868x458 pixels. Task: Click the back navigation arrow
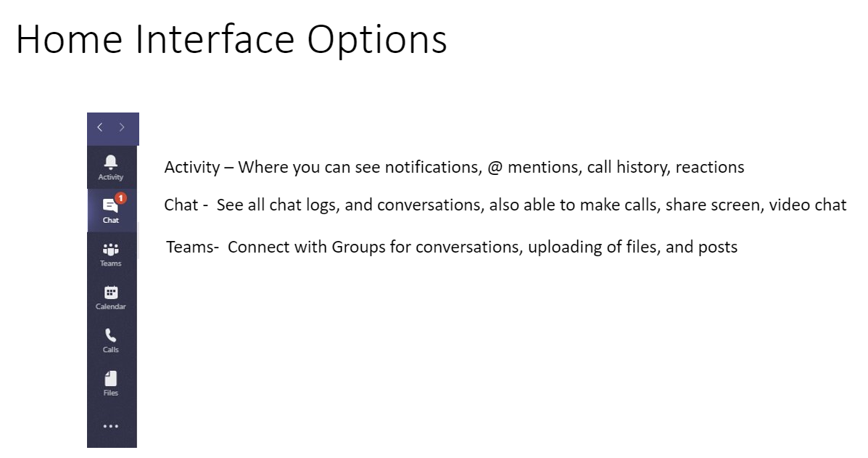click(100, 127)
